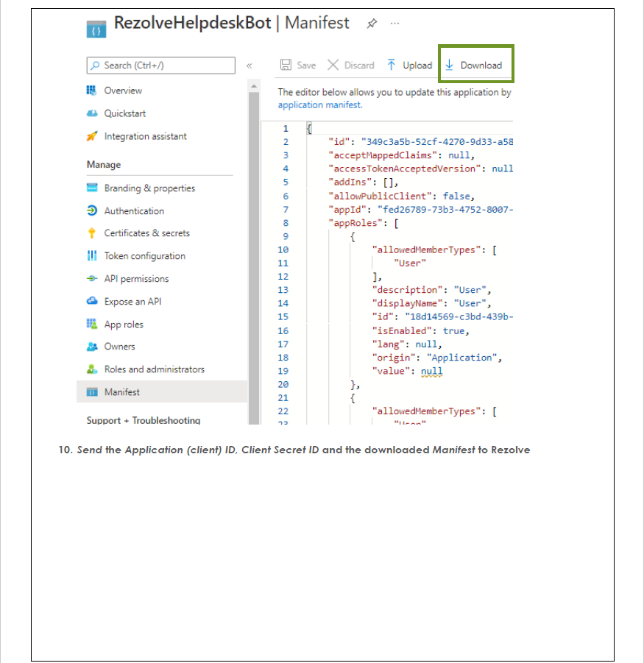Click the Authentication arrow icon

pyautogui.click(x=92, y=210)
